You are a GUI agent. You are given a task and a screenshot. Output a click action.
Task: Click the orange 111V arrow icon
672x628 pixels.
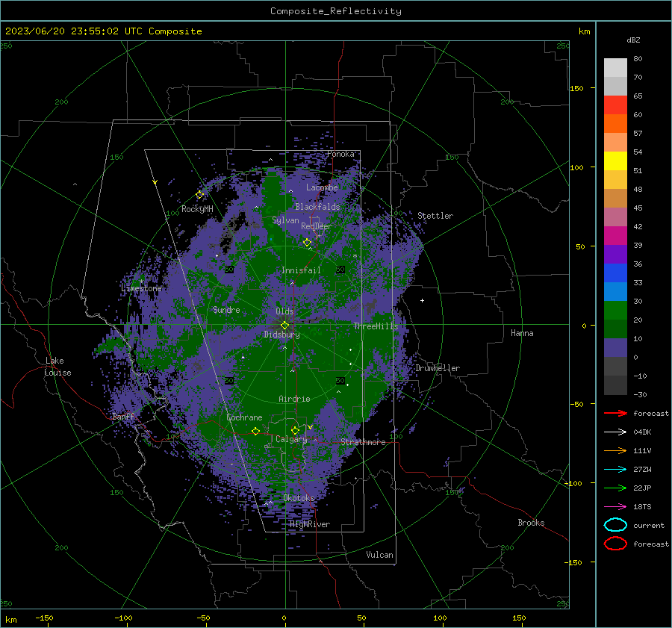pos(615,450)
